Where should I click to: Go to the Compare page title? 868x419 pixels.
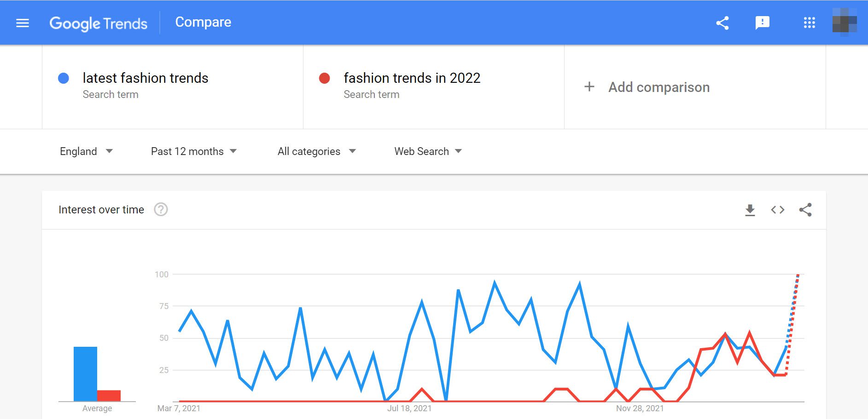[x=203, y=22]
